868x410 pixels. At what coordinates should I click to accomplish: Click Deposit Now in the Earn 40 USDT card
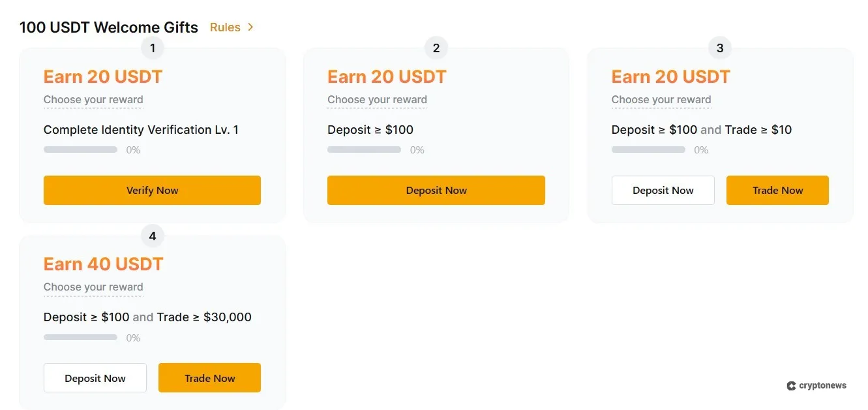(95, 377)
